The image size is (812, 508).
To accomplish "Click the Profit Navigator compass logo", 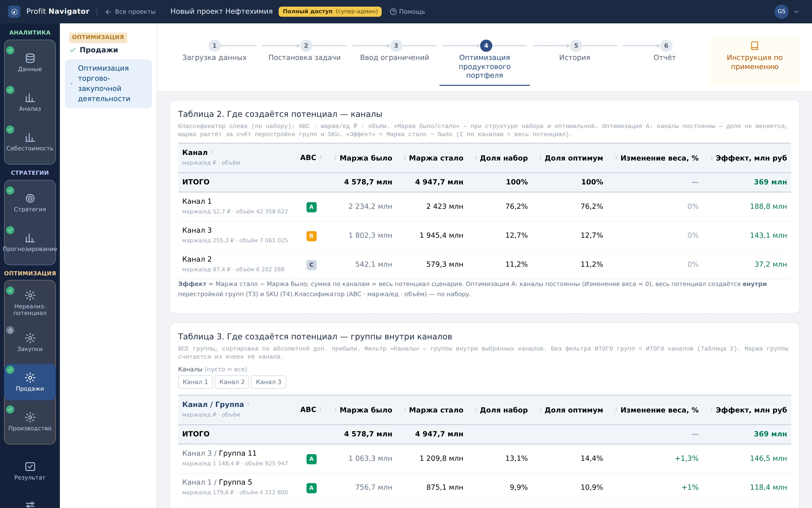I will tap(14, 12).
